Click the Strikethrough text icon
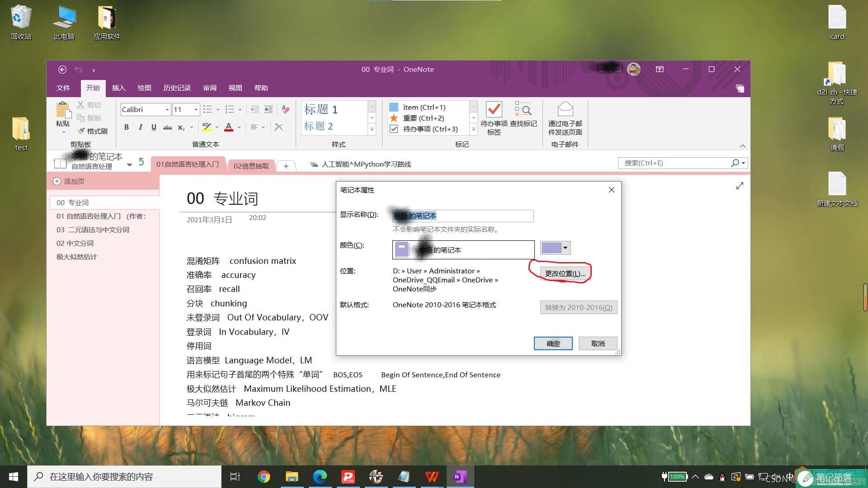Image resolution: width=868 pixels, height=488 pixels. coord(168,127)
